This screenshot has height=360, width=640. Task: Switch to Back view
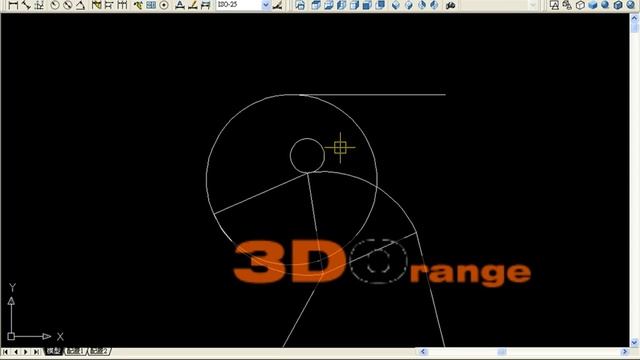tap(380, 5)
